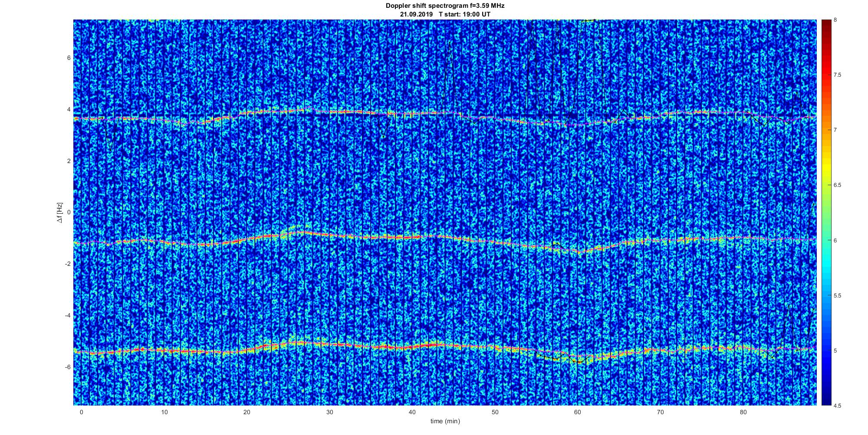Click colorbar tick label '8'

[x=835, y=20]
